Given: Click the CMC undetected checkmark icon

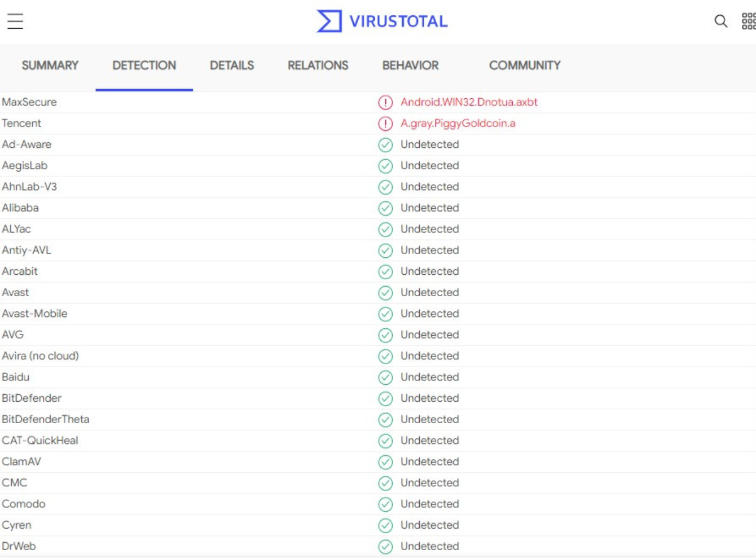Looking at the screenshot, I should (385, 484).
